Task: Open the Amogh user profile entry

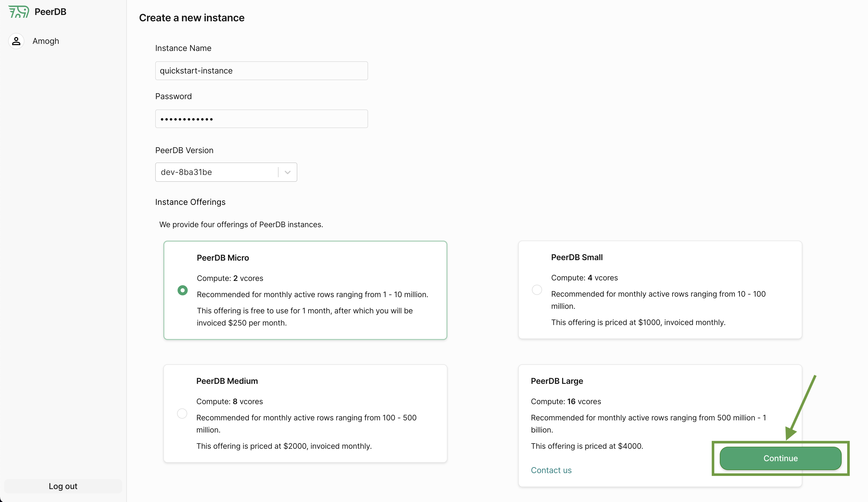Action: click(46, 41)
